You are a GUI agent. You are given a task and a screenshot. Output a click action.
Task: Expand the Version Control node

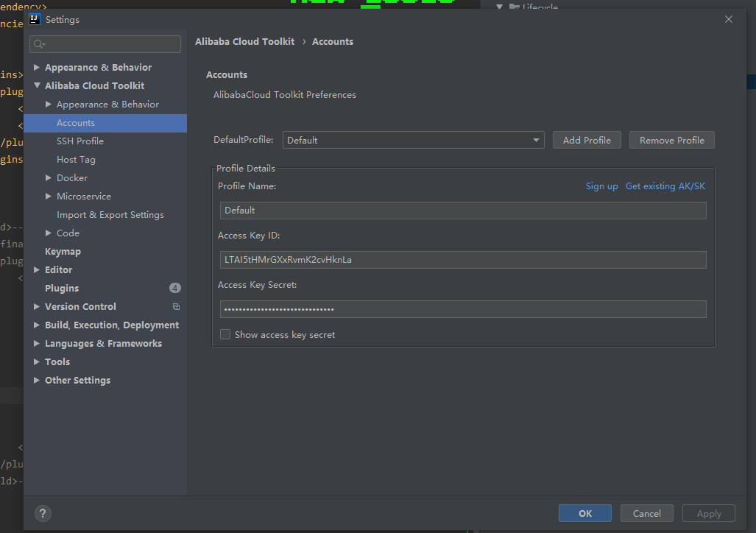click(37, 307)
